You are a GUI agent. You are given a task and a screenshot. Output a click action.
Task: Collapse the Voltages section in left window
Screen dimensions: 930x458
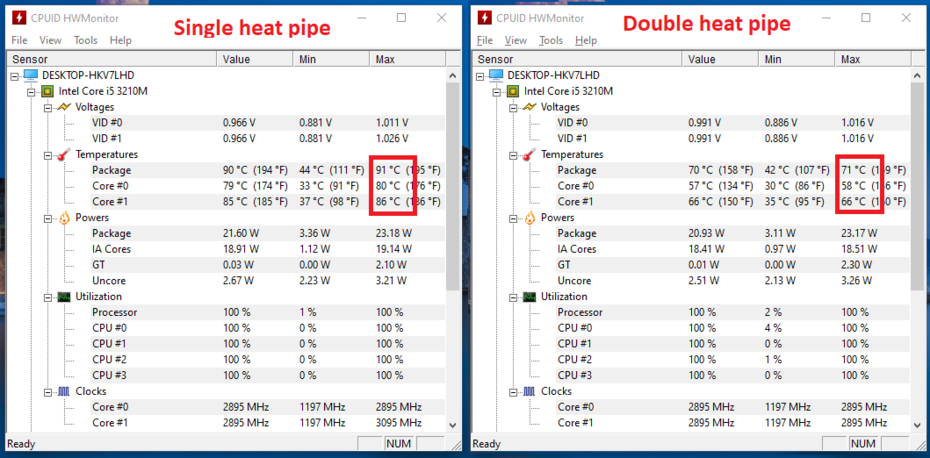tap(48, 107)
